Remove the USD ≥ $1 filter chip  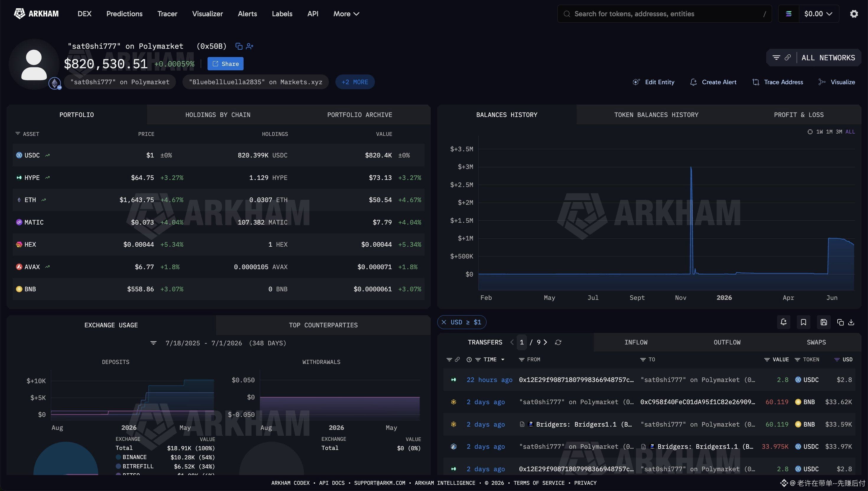(444, 322)
